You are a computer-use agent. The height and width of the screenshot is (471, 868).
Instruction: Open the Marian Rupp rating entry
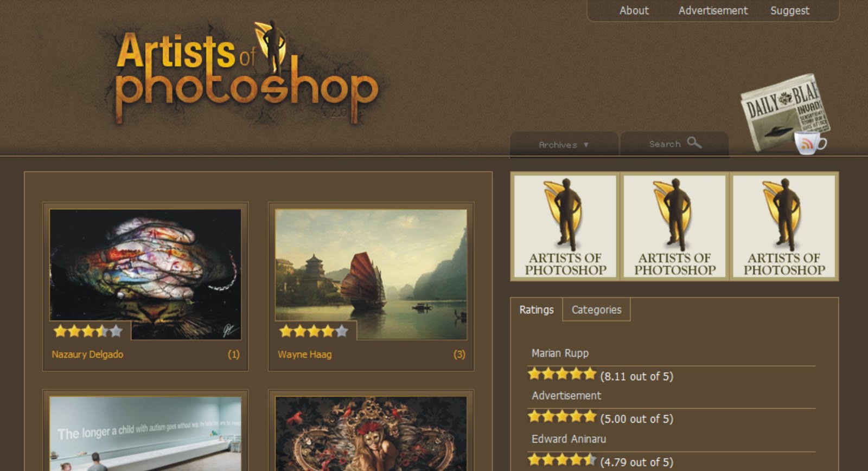(x=560, y=353)
